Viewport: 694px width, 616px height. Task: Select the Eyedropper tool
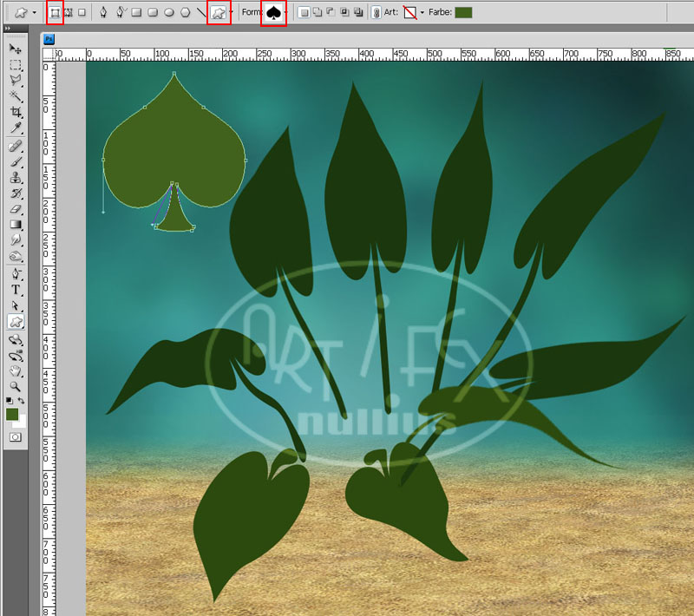[x=16, y=128]
